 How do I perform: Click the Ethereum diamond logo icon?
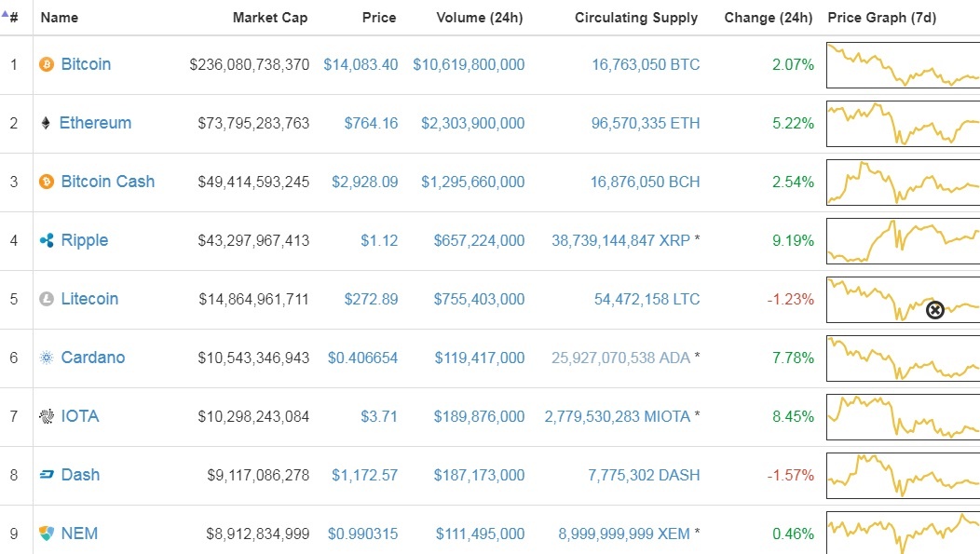[46, 123]
